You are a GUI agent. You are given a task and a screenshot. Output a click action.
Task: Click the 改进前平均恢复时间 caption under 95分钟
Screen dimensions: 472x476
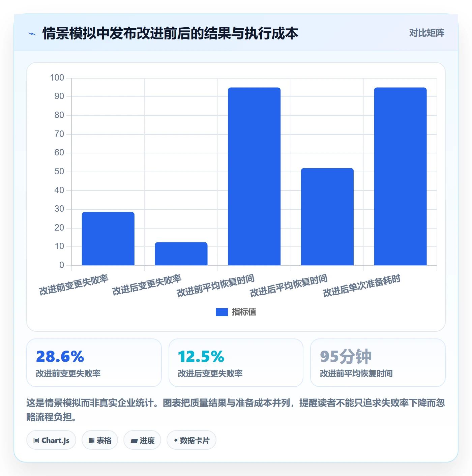click(x=356, y=374)
